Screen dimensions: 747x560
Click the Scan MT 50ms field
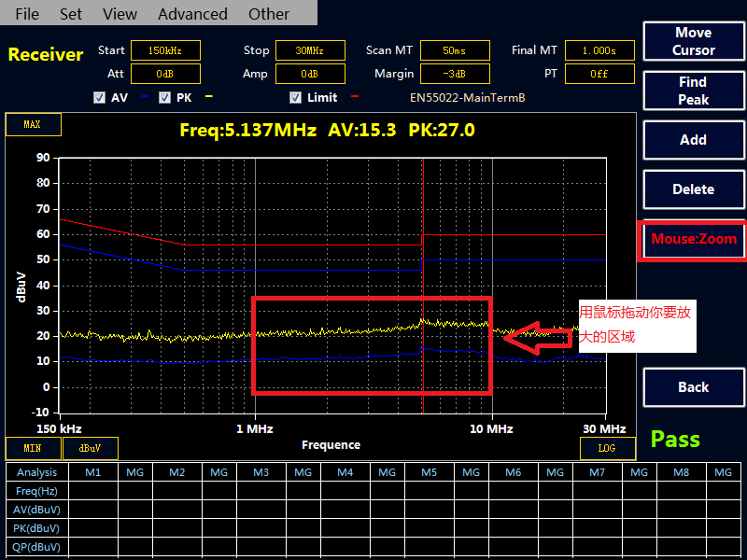tap(455, 50)
